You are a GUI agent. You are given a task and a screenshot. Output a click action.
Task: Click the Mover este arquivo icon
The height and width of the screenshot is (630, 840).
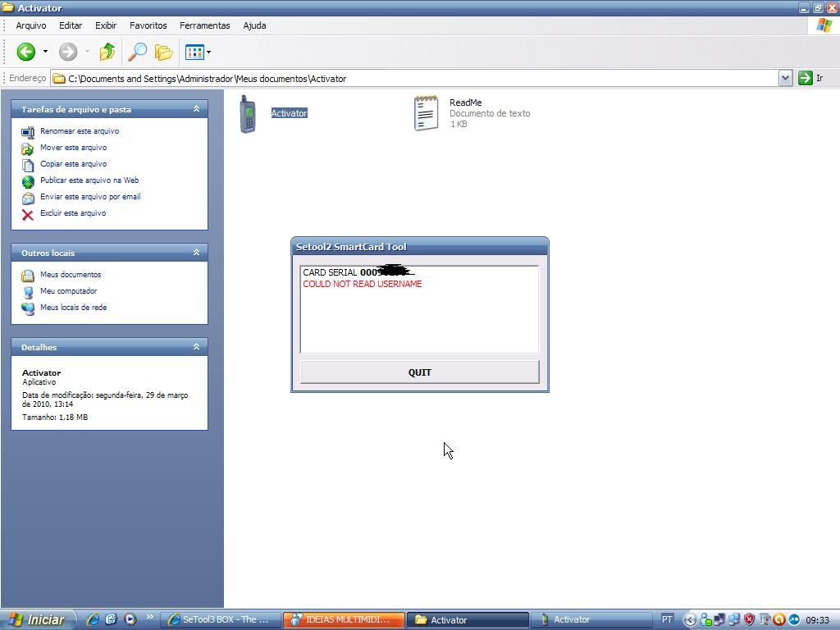tap(28, 148)
